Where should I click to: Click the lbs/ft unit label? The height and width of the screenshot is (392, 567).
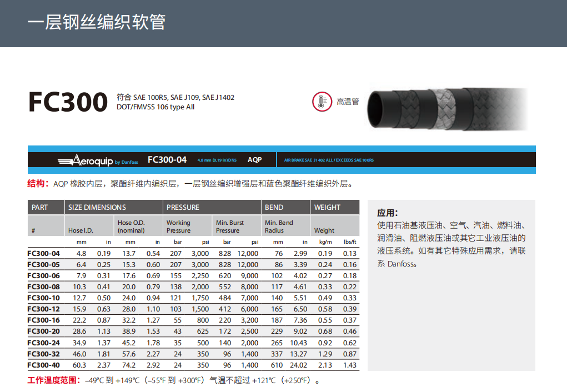pyautogui.click(x=350, y=242)
